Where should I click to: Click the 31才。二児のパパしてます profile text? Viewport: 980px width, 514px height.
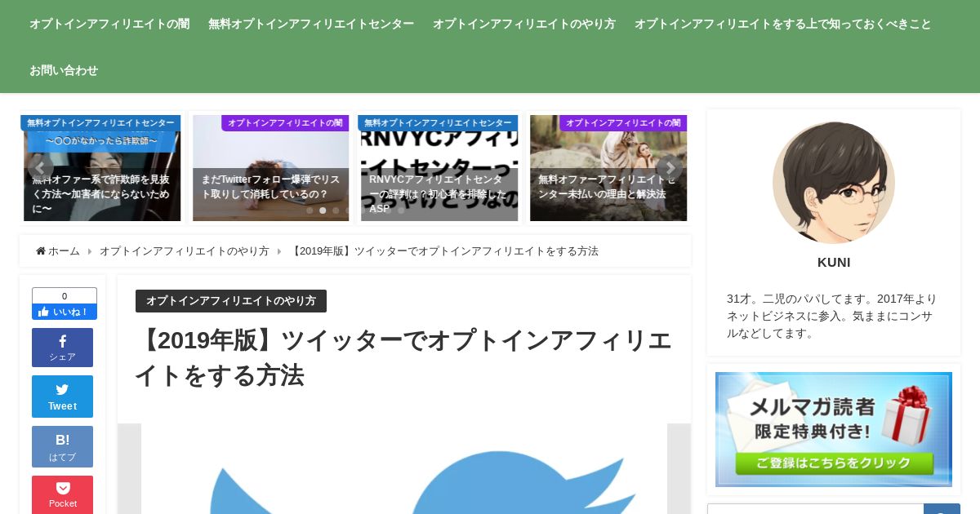click(832, 316)
